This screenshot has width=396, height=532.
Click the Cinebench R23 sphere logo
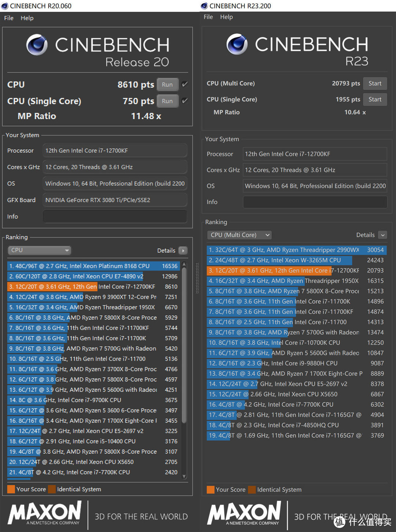coord(237,44)
